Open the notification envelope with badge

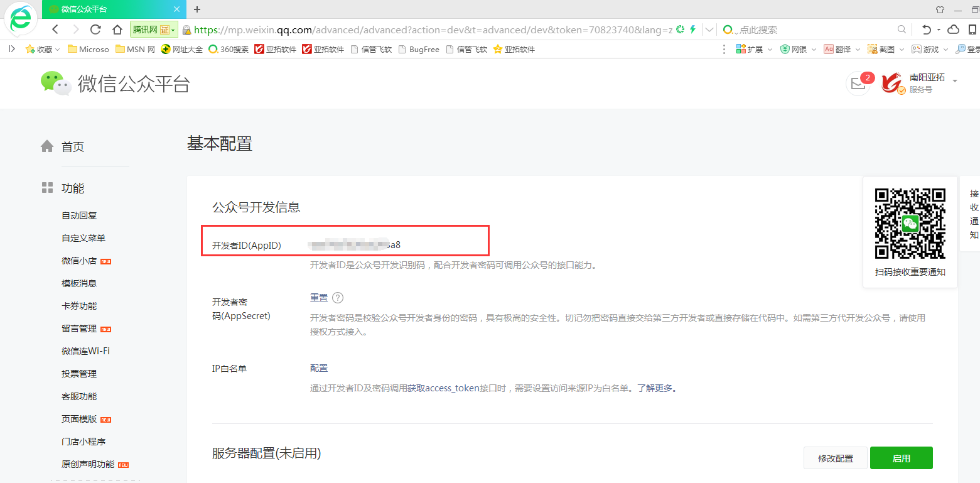pos(857,83)
